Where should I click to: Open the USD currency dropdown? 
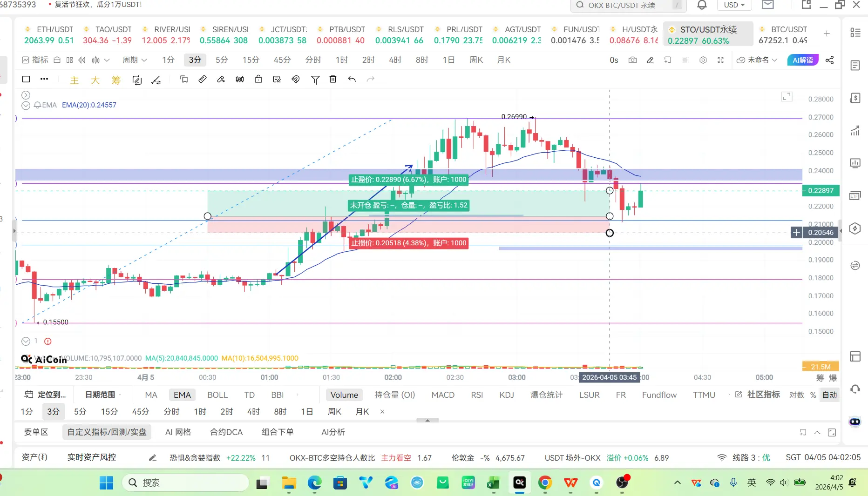click(x=734, y=5)
